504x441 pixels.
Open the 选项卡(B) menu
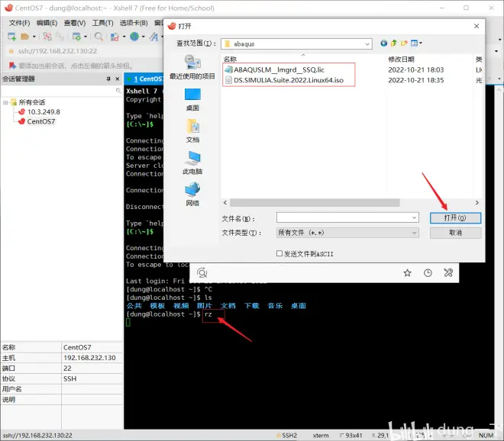[134, 23]
